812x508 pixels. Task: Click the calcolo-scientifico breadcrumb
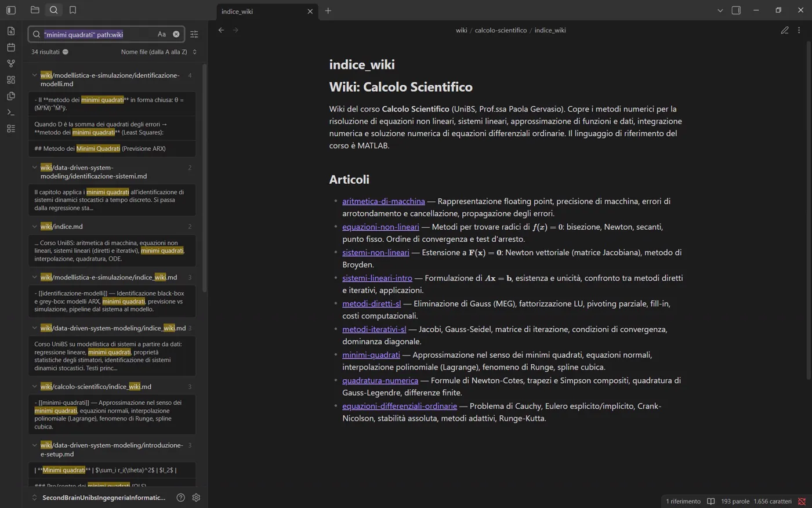click(501, 30)
